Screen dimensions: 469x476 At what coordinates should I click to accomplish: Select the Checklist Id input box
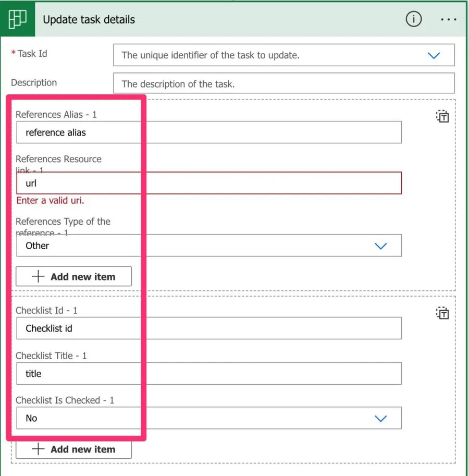(x=208, y=328)
